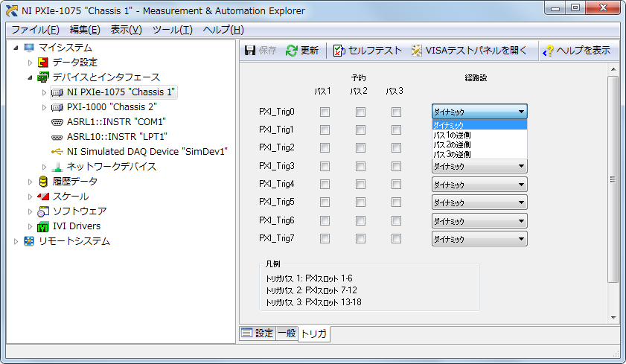626x364 pixels.
Task: Expand the データ設定 tree node
Action: pos(30,63)
